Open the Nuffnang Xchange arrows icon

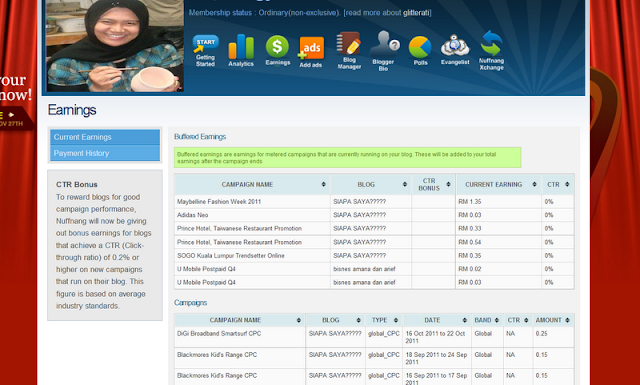pos(491,51)
